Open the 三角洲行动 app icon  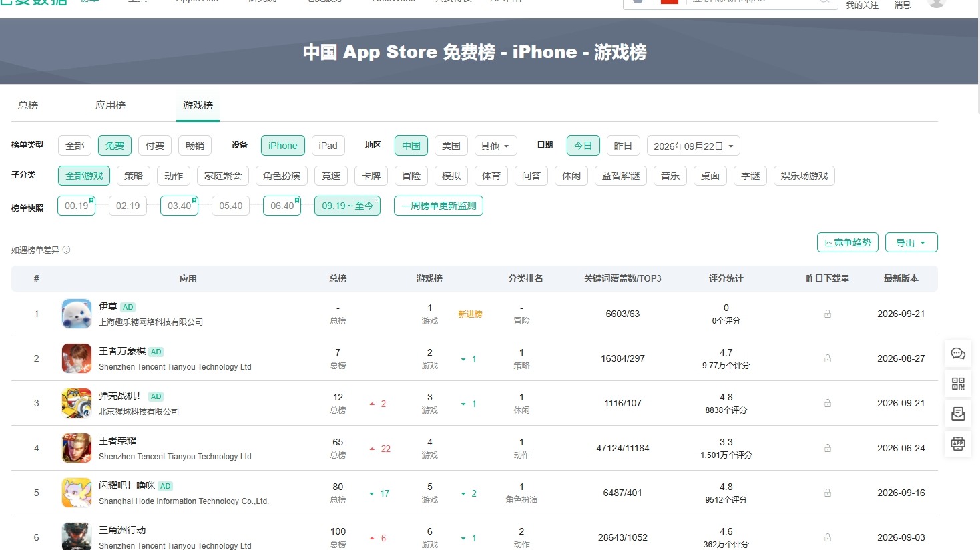pos(77,537)
